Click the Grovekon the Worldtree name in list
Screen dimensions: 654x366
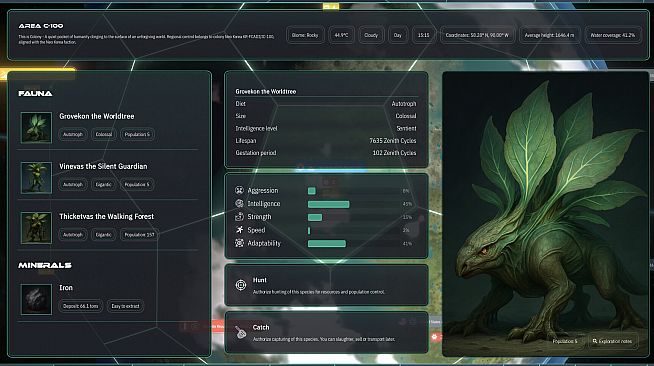click(97, 116)
